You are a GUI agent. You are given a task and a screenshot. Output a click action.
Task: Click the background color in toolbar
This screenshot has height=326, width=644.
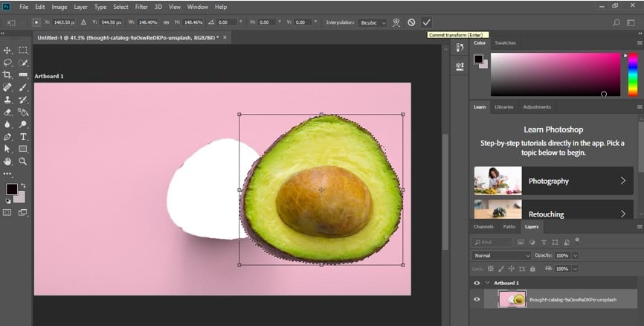click(x=21, y=198)
